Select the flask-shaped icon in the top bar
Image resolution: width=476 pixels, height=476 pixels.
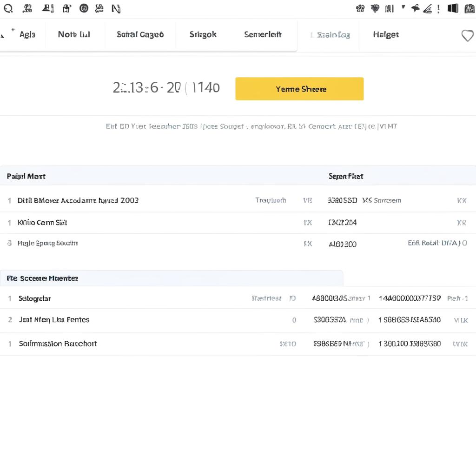pyautogui.click(x=47, y=8)
